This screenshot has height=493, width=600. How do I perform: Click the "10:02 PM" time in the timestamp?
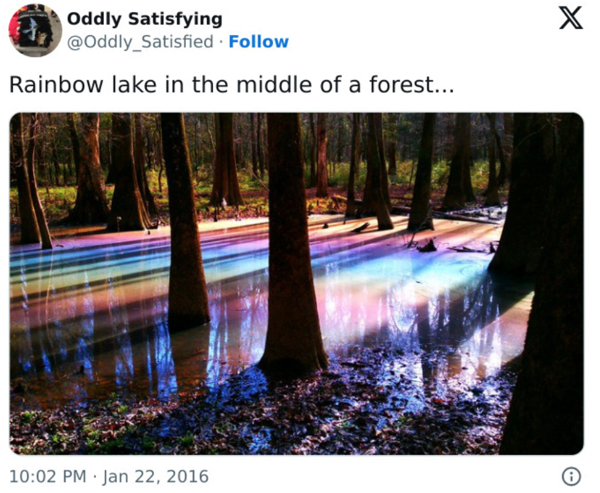[x=47, y=476]
